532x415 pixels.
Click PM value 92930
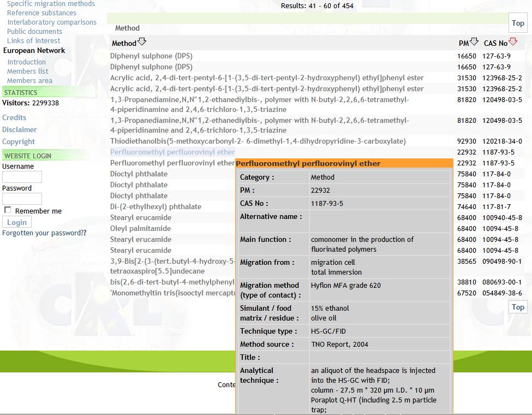467,141
